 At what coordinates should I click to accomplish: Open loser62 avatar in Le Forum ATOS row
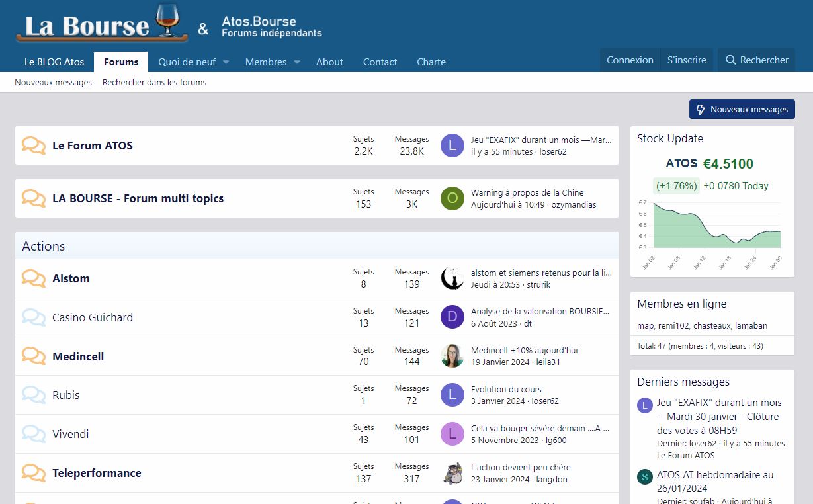coord(452,146)
